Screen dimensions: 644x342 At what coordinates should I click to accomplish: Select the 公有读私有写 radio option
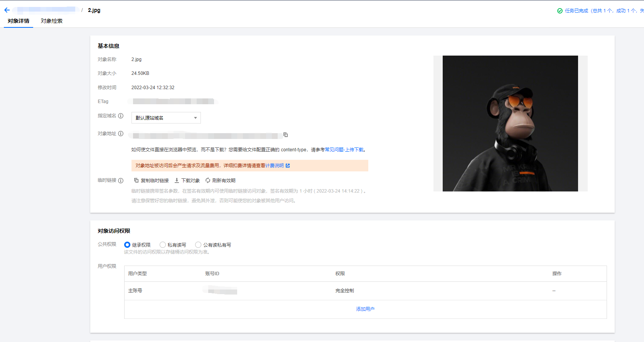[x=198, y=245]
